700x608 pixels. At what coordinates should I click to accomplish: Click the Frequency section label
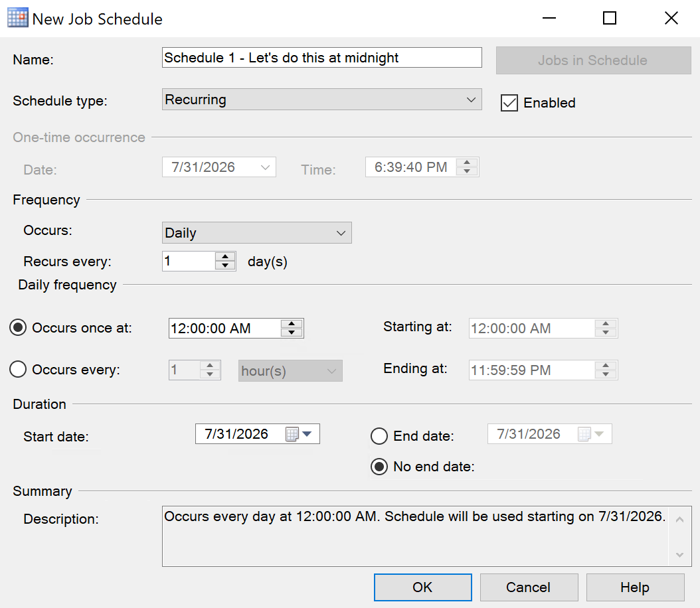pos(46,200)
